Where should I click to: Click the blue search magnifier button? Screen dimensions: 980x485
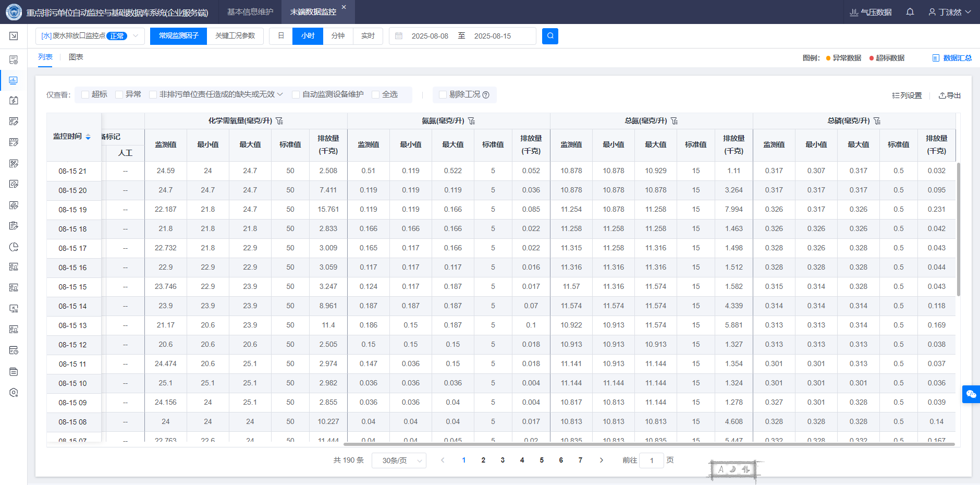pyautogui.click(x=550, y=36)
